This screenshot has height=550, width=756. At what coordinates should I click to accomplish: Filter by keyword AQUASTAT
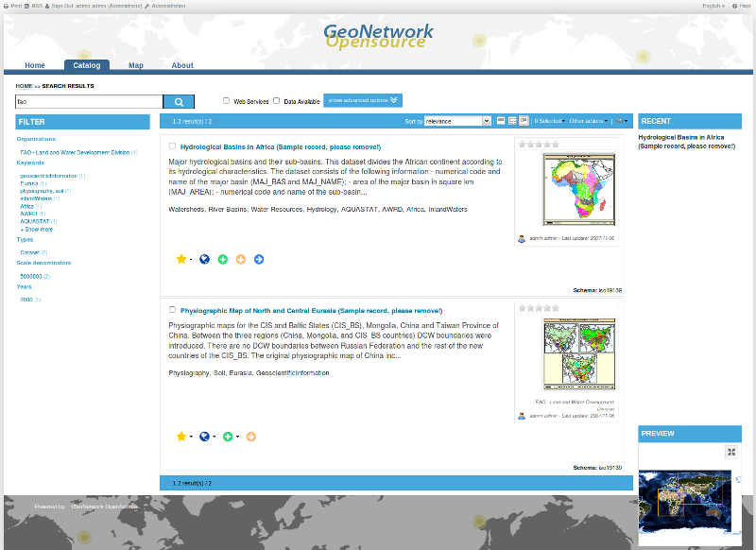point(35,221)
